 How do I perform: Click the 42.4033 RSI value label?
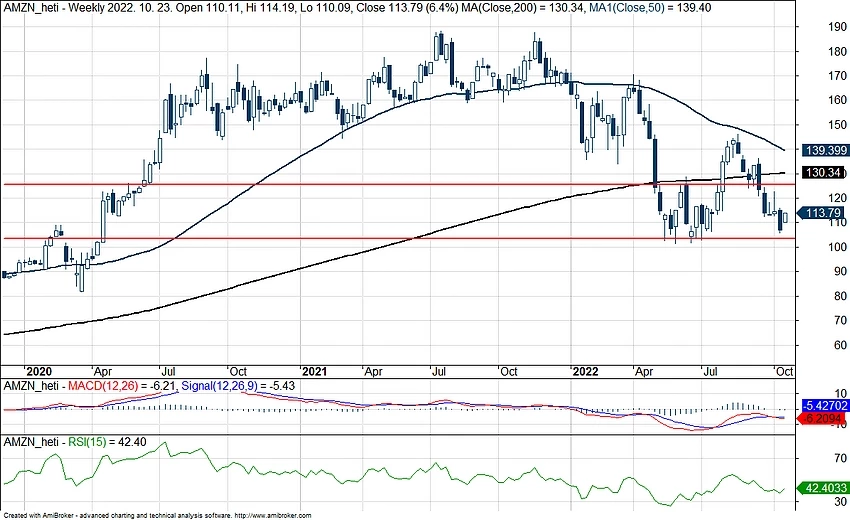coord(822,488)
